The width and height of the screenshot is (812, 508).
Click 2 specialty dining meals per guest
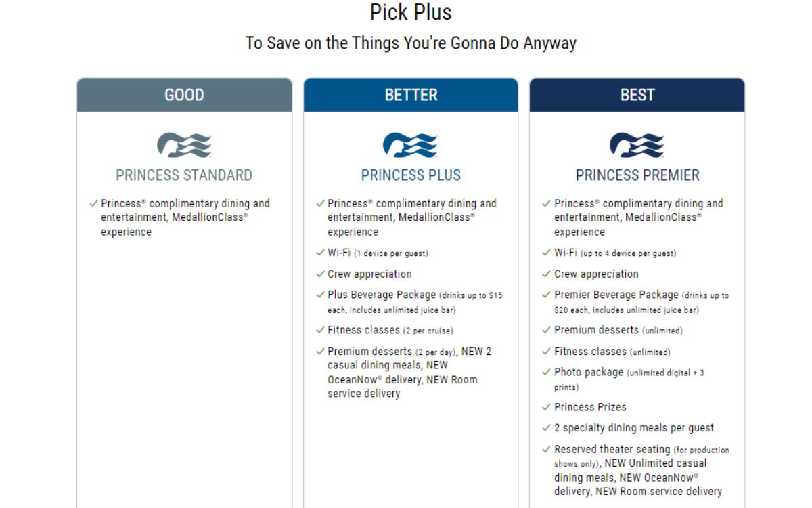click(x=634, y=428)
